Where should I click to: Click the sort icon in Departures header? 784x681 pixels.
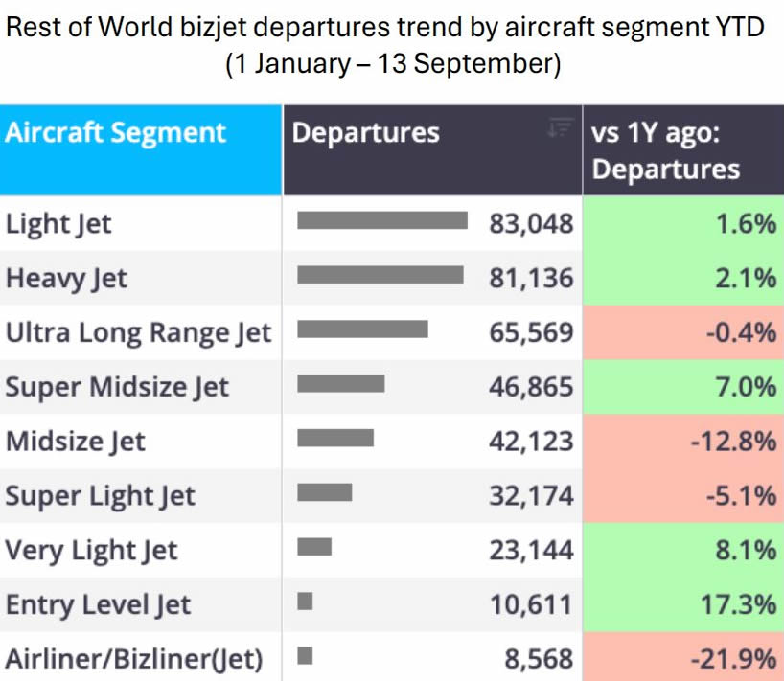pyautogui.click(x=560, y=127)
